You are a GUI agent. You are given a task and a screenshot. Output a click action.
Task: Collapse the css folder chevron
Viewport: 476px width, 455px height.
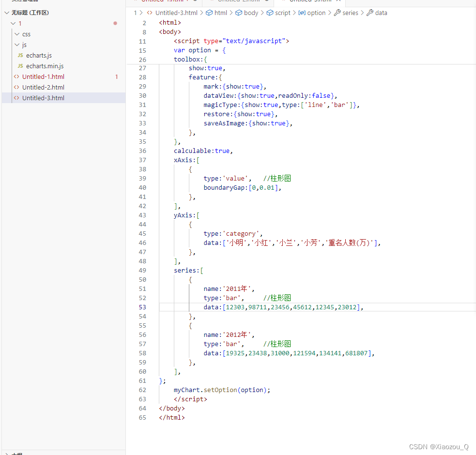tap(17, 34)
